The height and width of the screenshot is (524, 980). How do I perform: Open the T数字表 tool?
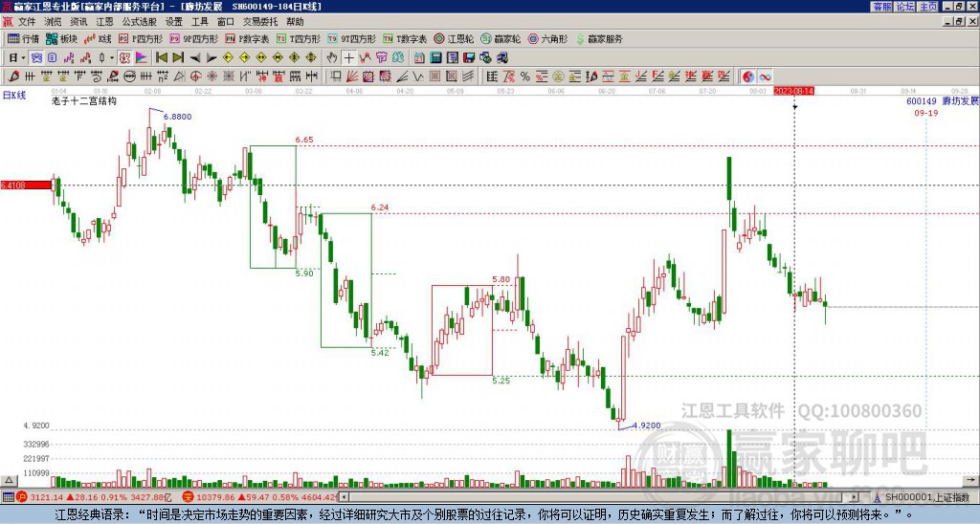tap(405, 38)
